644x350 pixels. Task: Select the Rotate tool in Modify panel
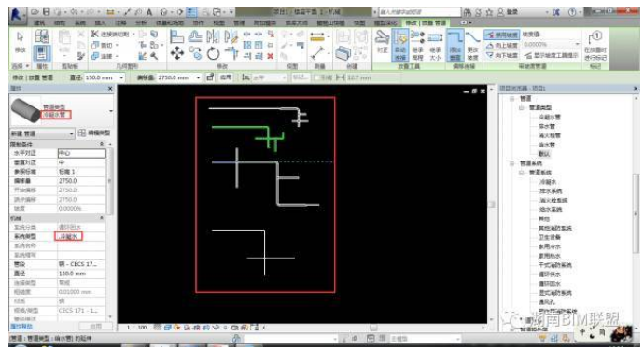tap(213, 53)
